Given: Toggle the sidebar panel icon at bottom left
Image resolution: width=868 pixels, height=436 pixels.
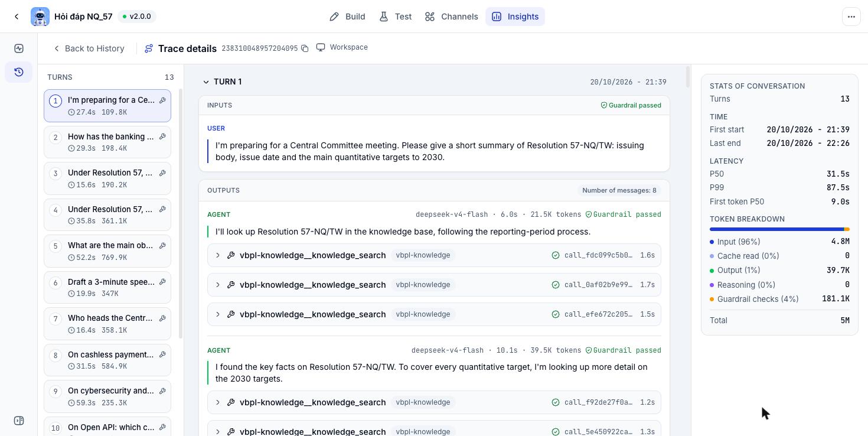Looking at the screenshot, I should 19,421.
